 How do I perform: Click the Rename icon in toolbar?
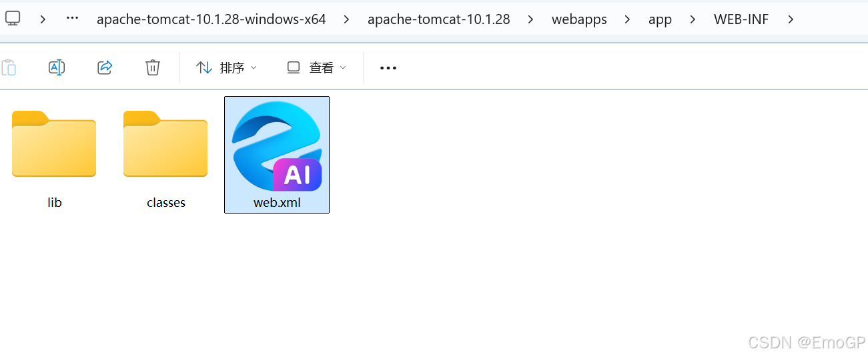click(x=57, y=67)
